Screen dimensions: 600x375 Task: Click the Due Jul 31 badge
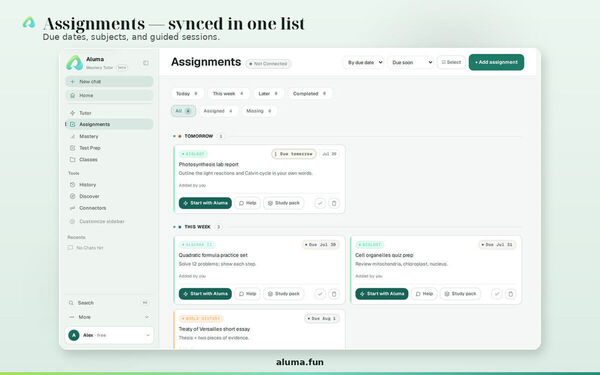pos(497,245)
